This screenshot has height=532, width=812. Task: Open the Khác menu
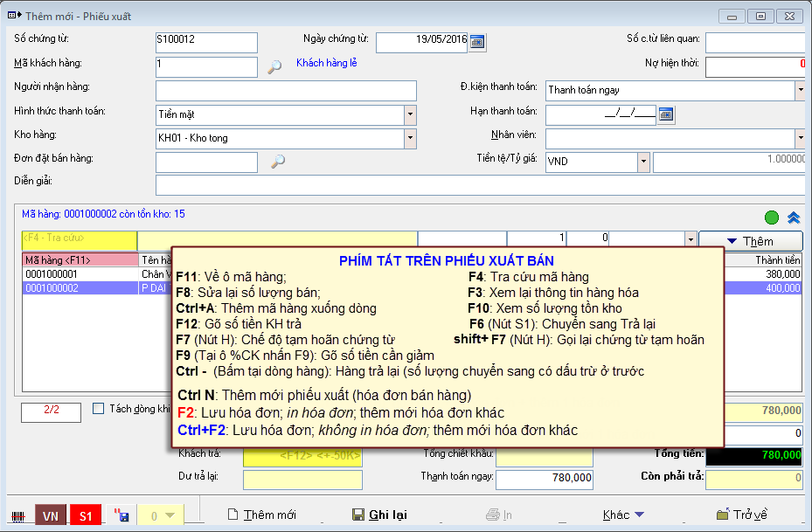pos(623,515)
